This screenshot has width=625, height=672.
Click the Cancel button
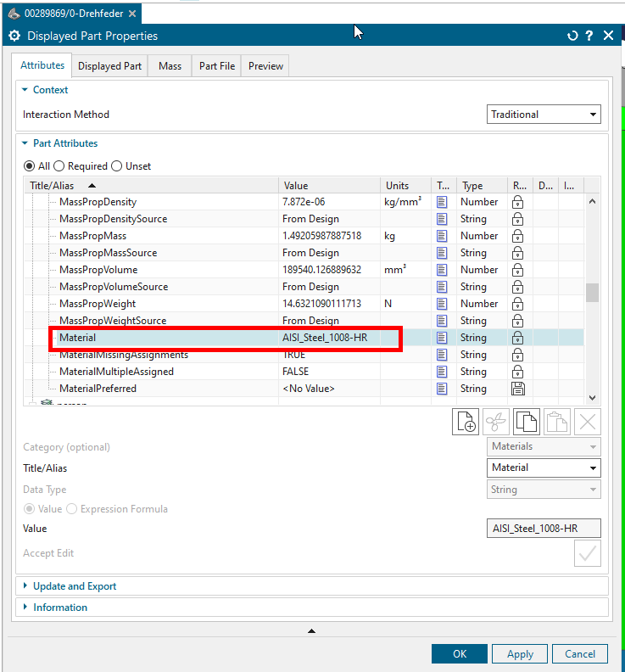point(579,653)
